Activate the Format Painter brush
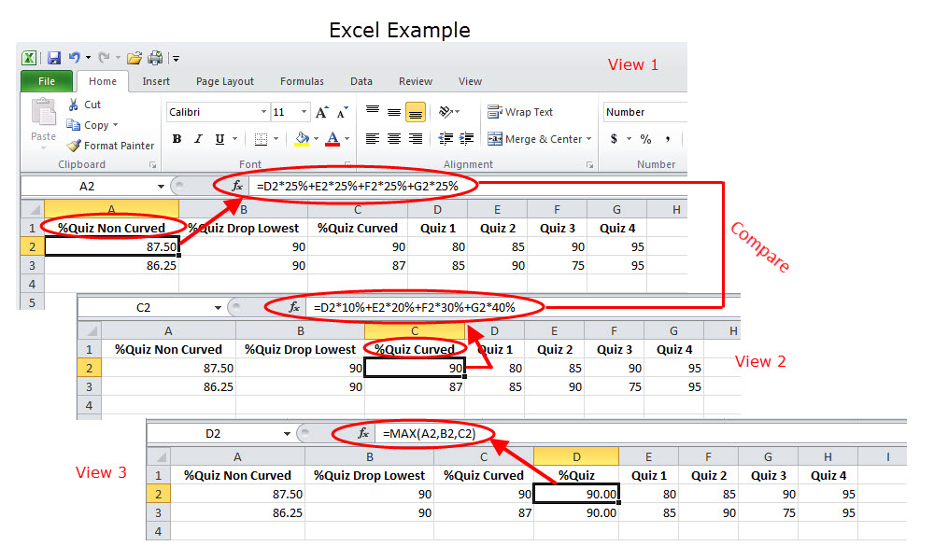The height and width of the screenshot is (560, 934). point(74,146)
